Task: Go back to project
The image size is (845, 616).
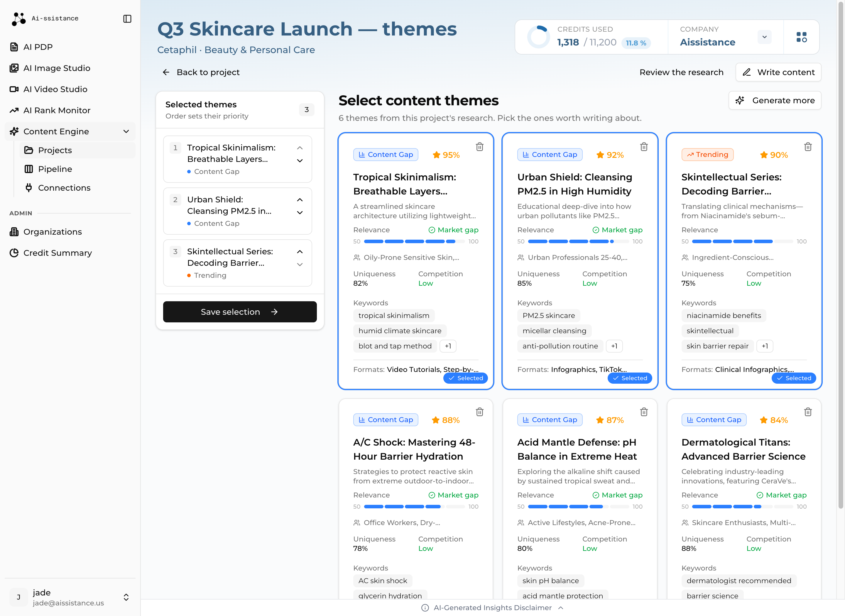Action: [201, 72]
